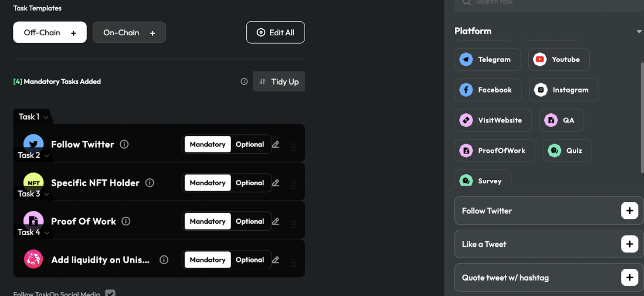The height and width of the screenshot is (296, 644).
Task: Set Follow Twitter task to Optional
Action: point(249,145)
